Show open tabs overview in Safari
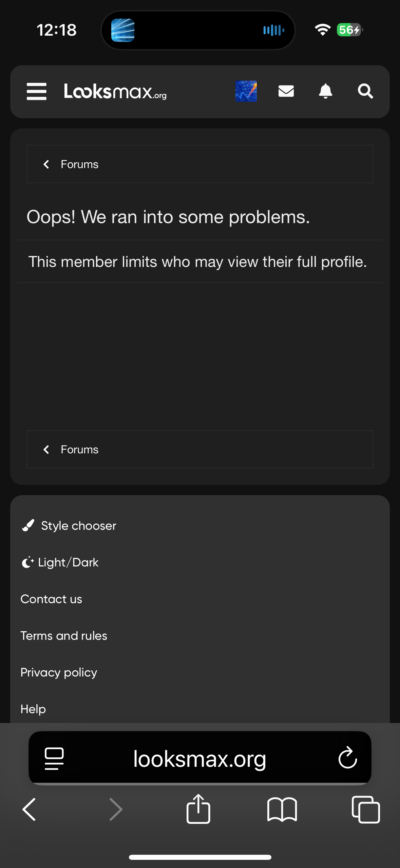400x868 pixels. pyautogui.click(x=366, y=810)
